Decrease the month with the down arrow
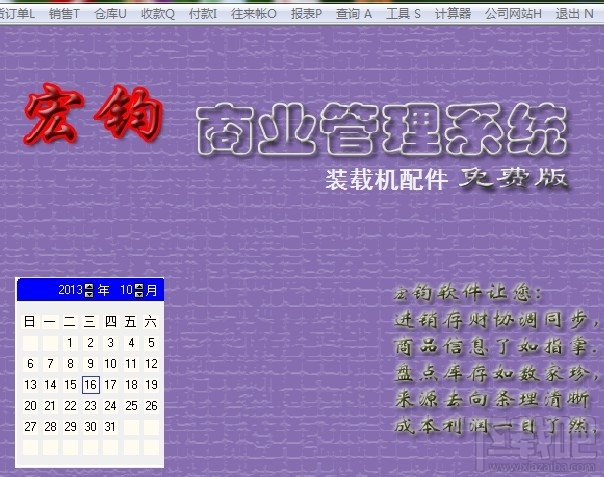The width and height of the screenshot is (604, 477). click(x=139, y=294)
